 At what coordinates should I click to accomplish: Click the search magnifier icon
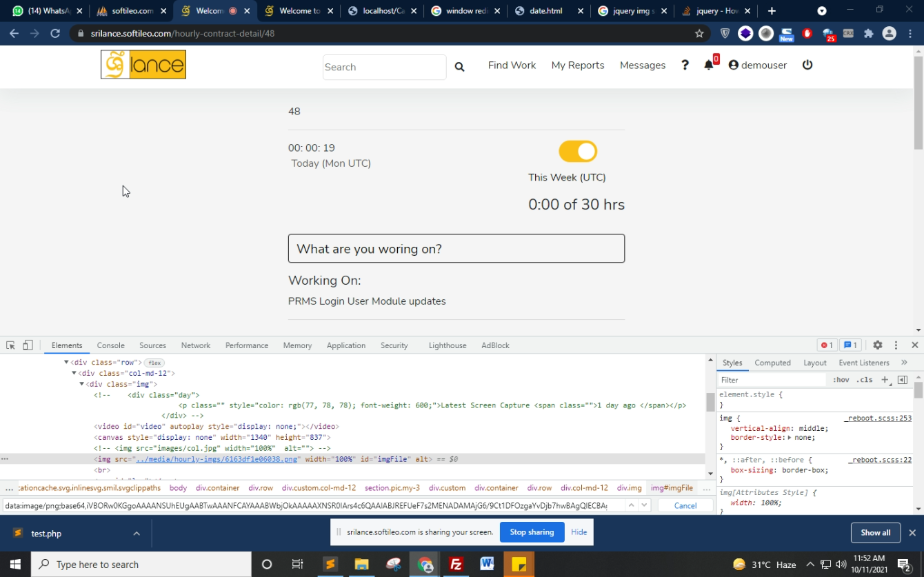pyautogui.click(x=459, y=67)
